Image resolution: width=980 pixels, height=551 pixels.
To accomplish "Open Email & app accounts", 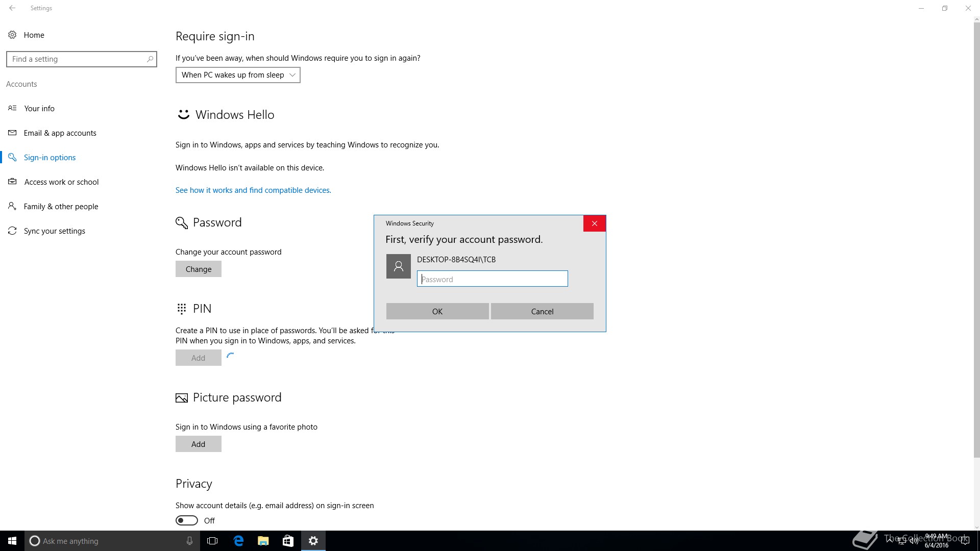I will pyautogui.click(x=60, y=133).
